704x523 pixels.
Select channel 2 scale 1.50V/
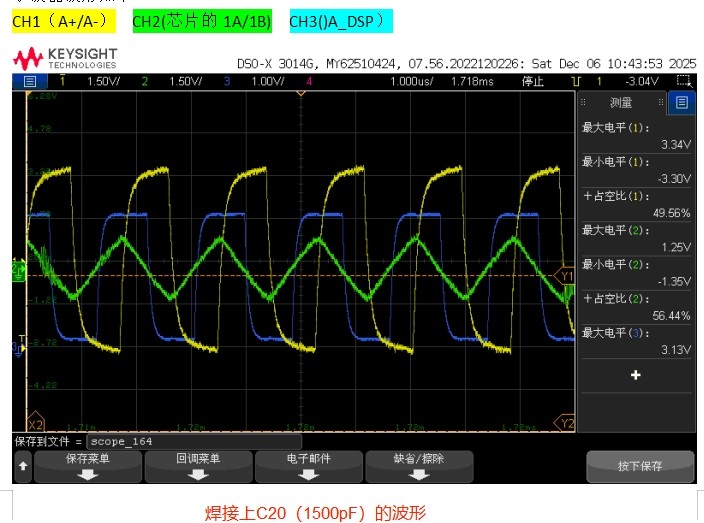pos(185,82)
